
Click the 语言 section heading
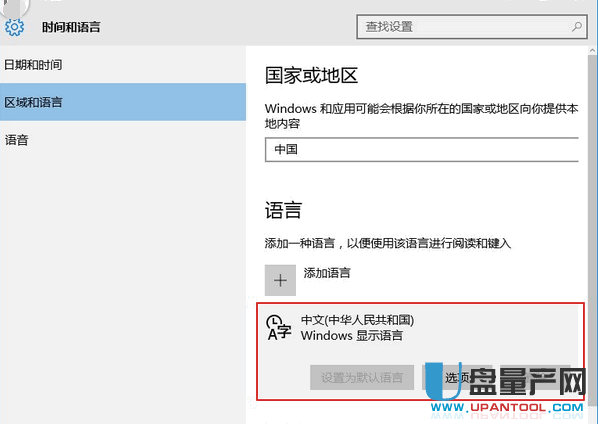pyautogui.click(x=283, y=210)
